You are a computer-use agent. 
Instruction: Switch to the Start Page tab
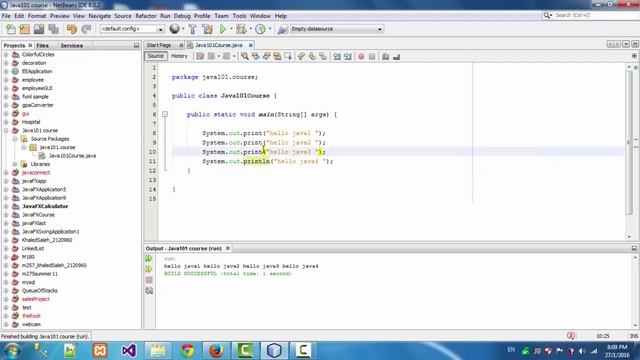point(159,45)
